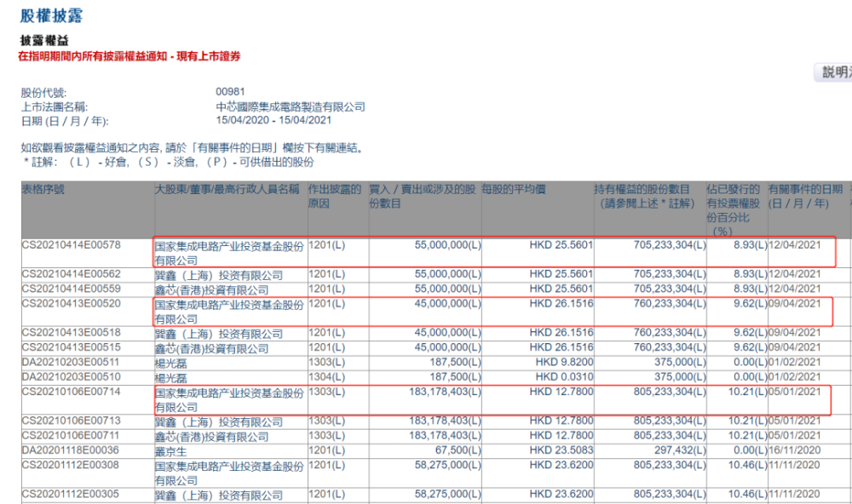Screen dimensions: 852x504
Task: Open form CS20201112E00308
Action: [x=72, y=466]
